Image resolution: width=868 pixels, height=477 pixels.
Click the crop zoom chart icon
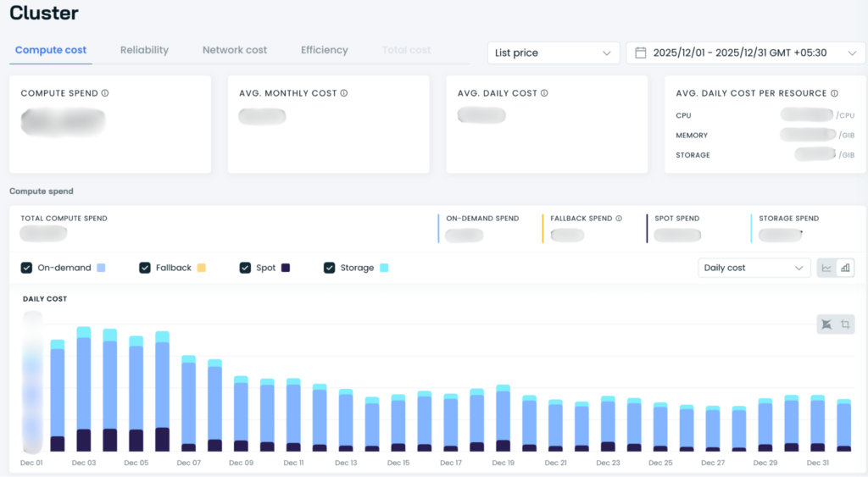tap(845, 324)
